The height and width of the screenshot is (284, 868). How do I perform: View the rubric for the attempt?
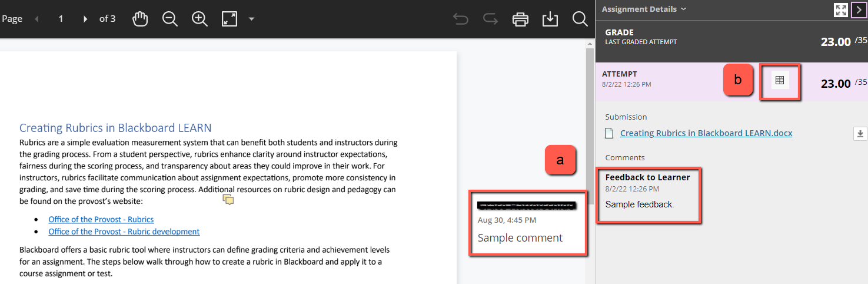coord(780,81)
